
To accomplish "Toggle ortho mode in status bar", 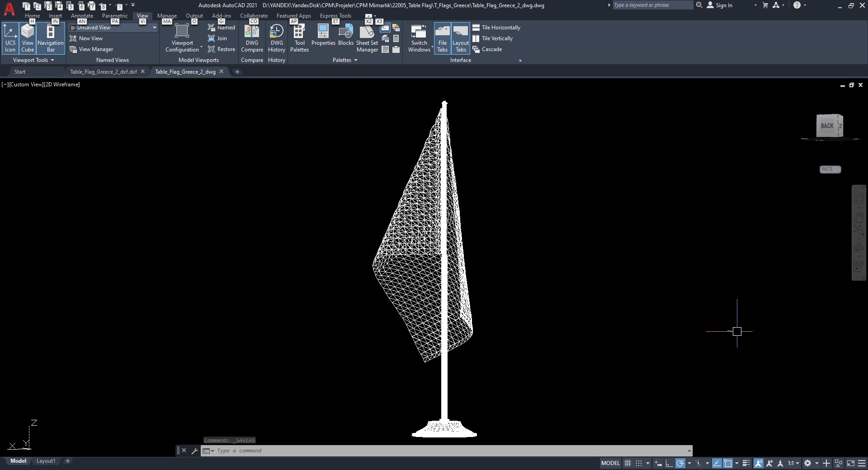I will click(669, 463).
